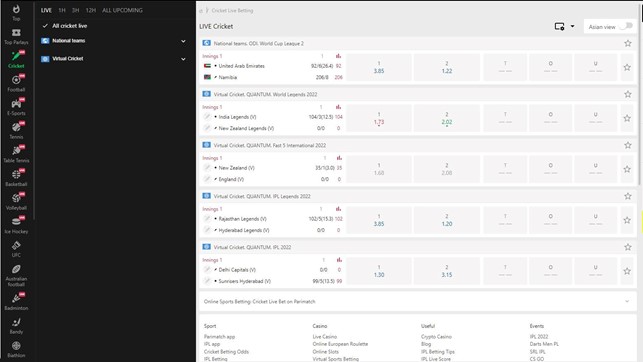Open Biathlon in sidebar
643x362 pixels.
point(16,349)
